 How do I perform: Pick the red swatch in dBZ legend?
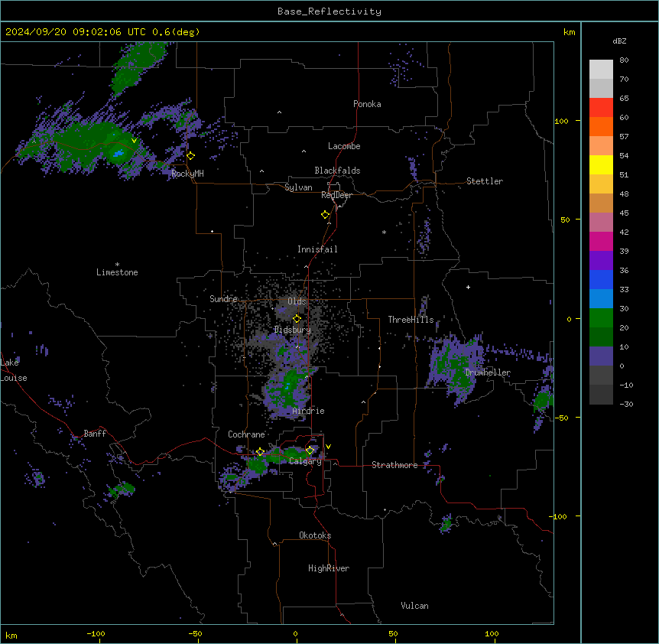click(x=601, y=107)
